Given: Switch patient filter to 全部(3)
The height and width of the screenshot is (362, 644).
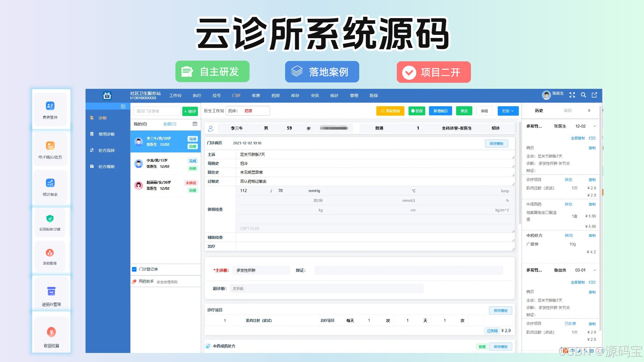Looking at the screenshot, I should [169, 124].
